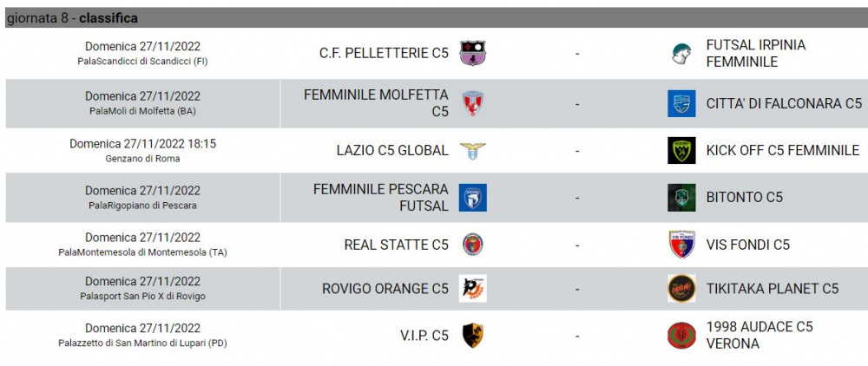Viewport: 868px width, 366px height.
Task: Click the C.F. Pelletterie C5 team logo
Action: (x=473, y=53)
